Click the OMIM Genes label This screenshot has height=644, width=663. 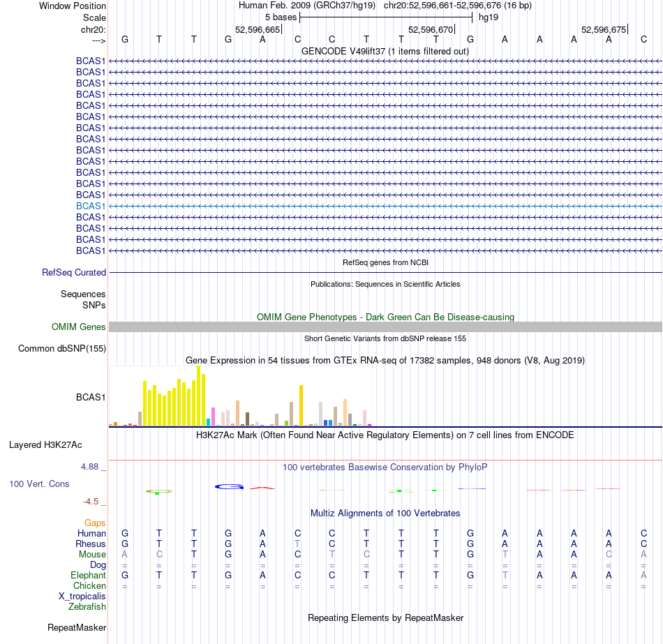[x=78, y=327]
